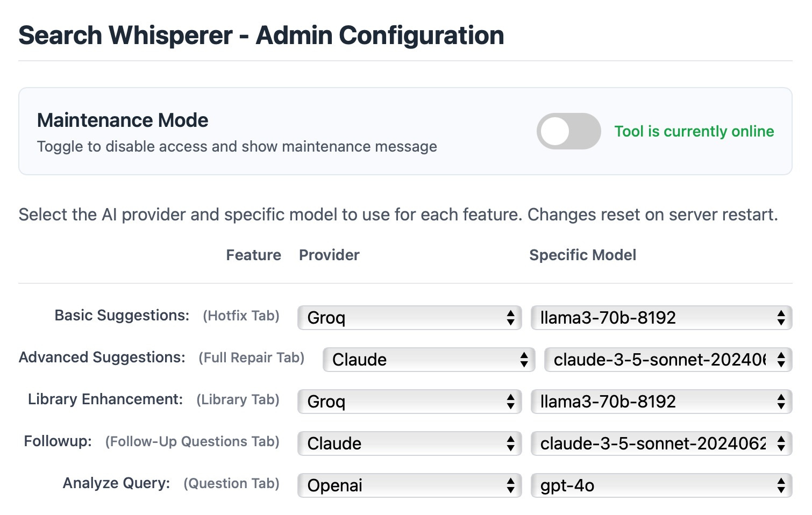Open the Library Enhancement model dropdown
This screenshot has height=515, width=812.
point(661,401)
